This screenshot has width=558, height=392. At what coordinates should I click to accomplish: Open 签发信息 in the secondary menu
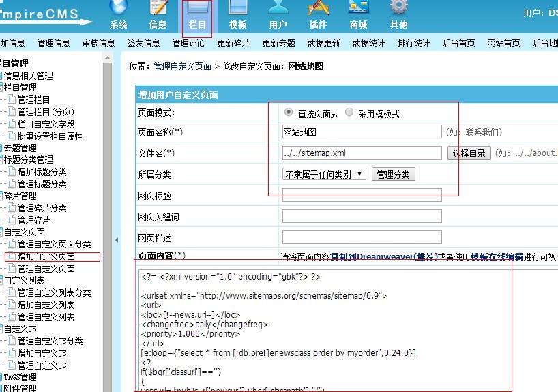pos(143,44)
